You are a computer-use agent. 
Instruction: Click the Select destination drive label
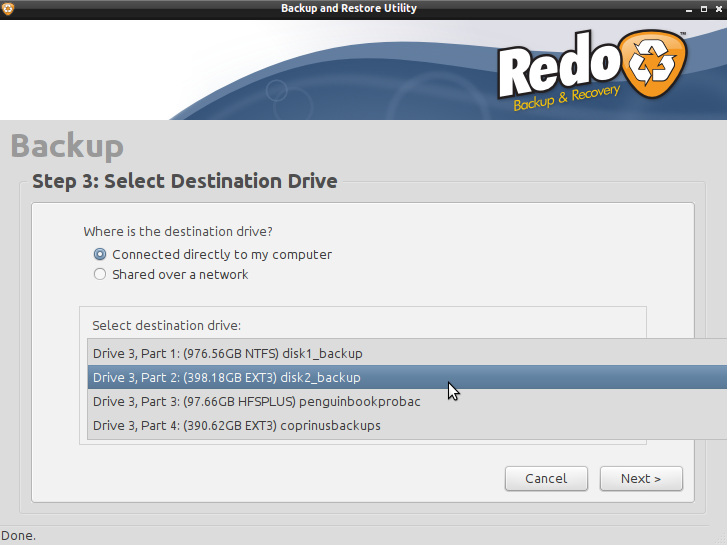click(x=166, y=325)
